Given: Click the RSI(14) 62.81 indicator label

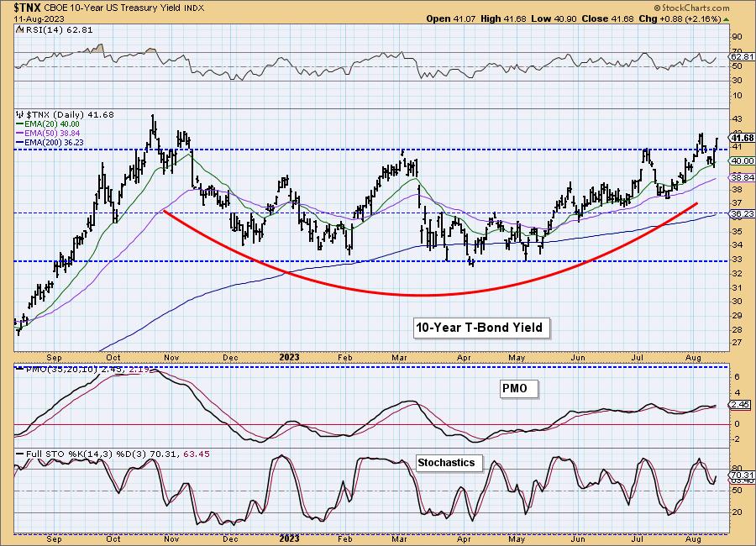Looking at the screenshot, I should point(58,30).
